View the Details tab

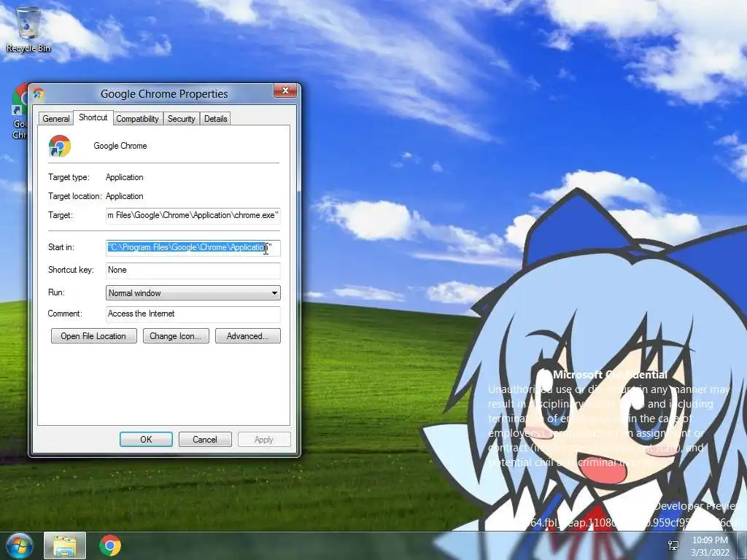point(215,119)
